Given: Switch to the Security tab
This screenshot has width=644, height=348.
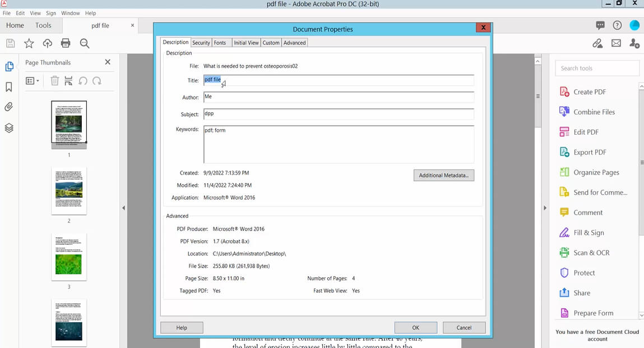Looking at the screenshot, I should pyautogui.click(x=201, y=42).
